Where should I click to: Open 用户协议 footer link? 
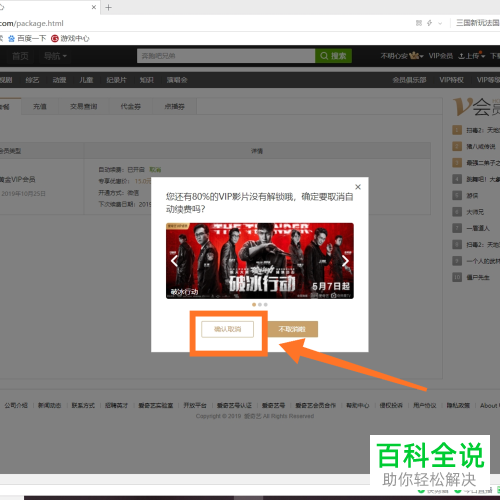click(425, 405)
